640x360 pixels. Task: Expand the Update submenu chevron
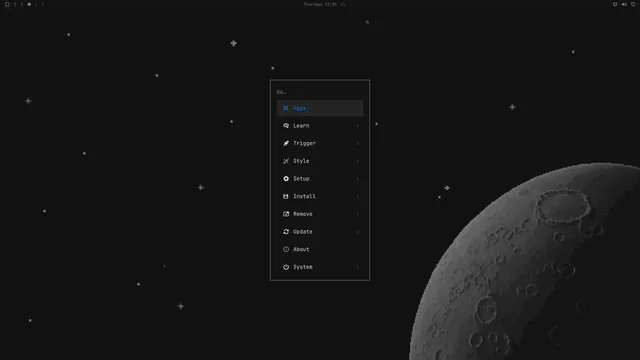(358, 231)
